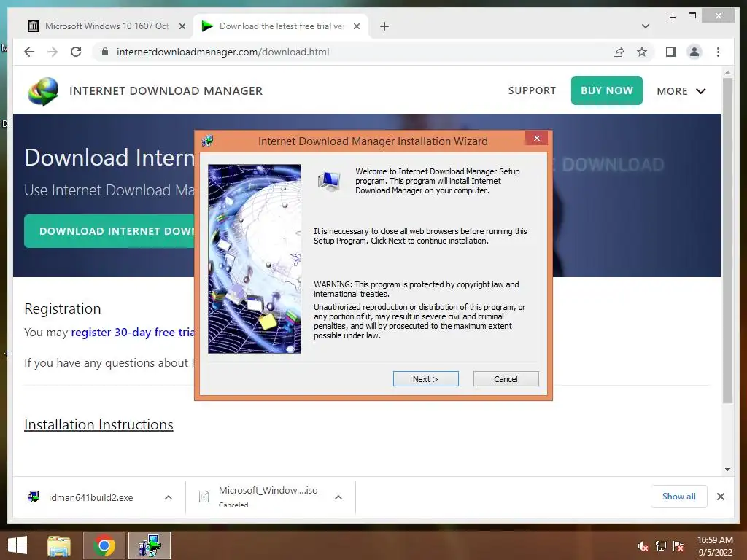Expand the MORE menu
747x560 pixels.
click(x=681, y=91)
